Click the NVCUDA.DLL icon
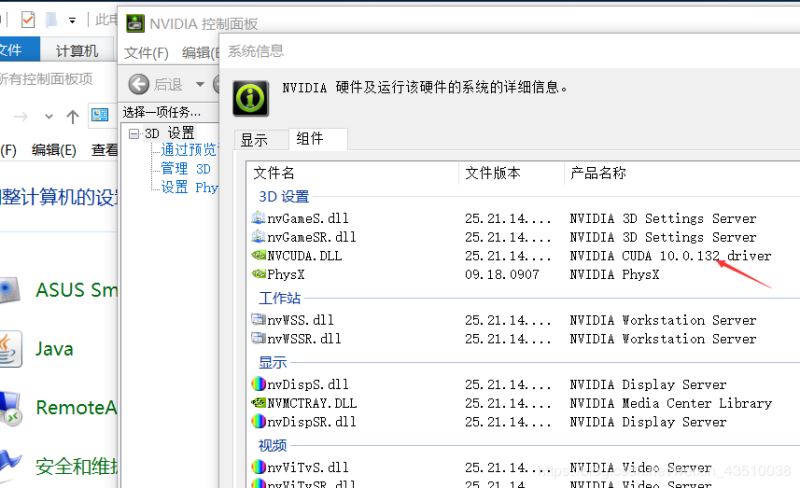 point(259,255)
